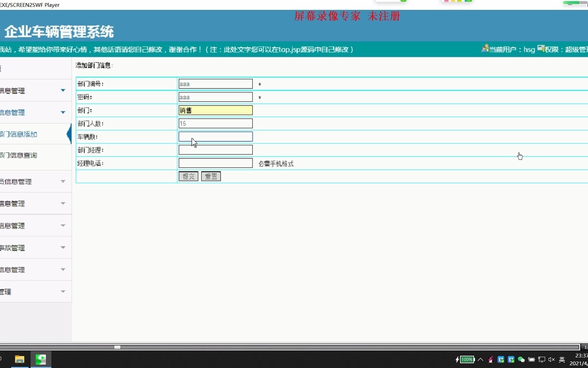Image resolution: width=588 pixels, height=368 pixels.
Task: Check the 100% battery indicator
Action: click(467, 359)
